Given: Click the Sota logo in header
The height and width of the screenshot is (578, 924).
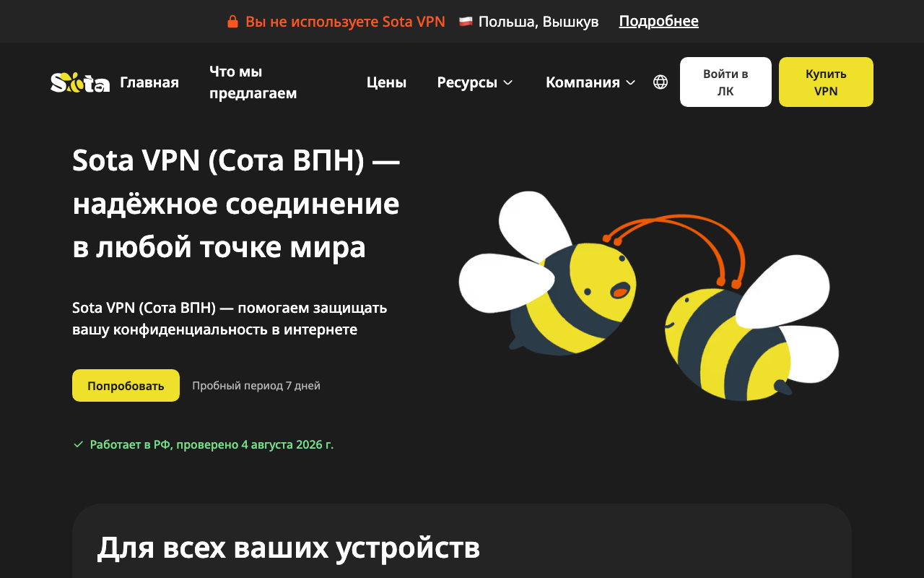Looking at the screenshot, I should (80, 82).
